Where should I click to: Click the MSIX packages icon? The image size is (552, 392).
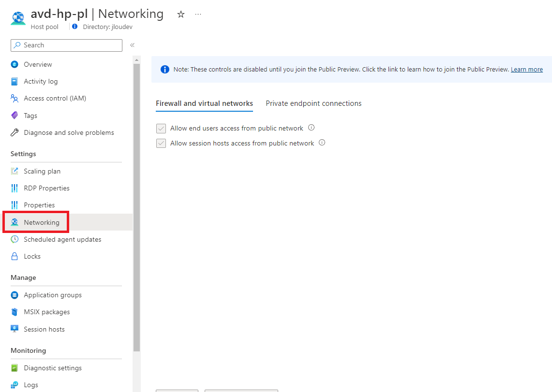(x=15, y=312)
